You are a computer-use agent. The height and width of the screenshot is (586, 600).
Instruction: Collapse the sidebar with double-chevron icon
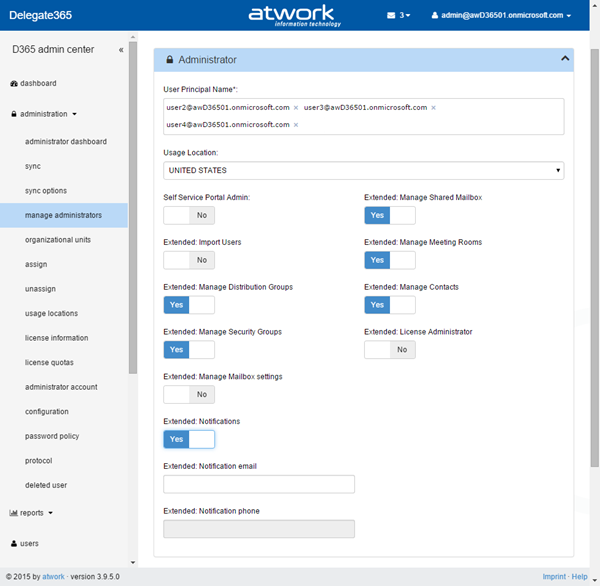121,49
